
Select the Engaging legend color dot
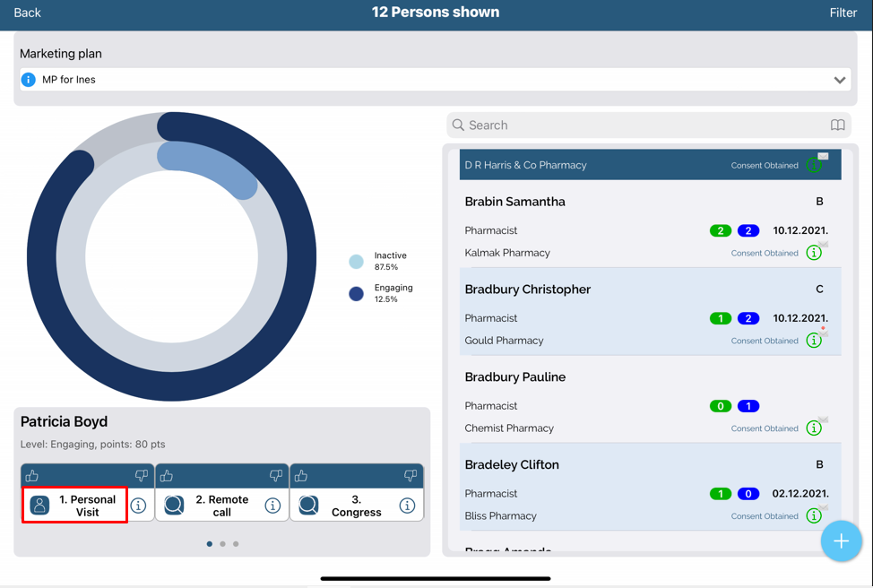point(357,294)
